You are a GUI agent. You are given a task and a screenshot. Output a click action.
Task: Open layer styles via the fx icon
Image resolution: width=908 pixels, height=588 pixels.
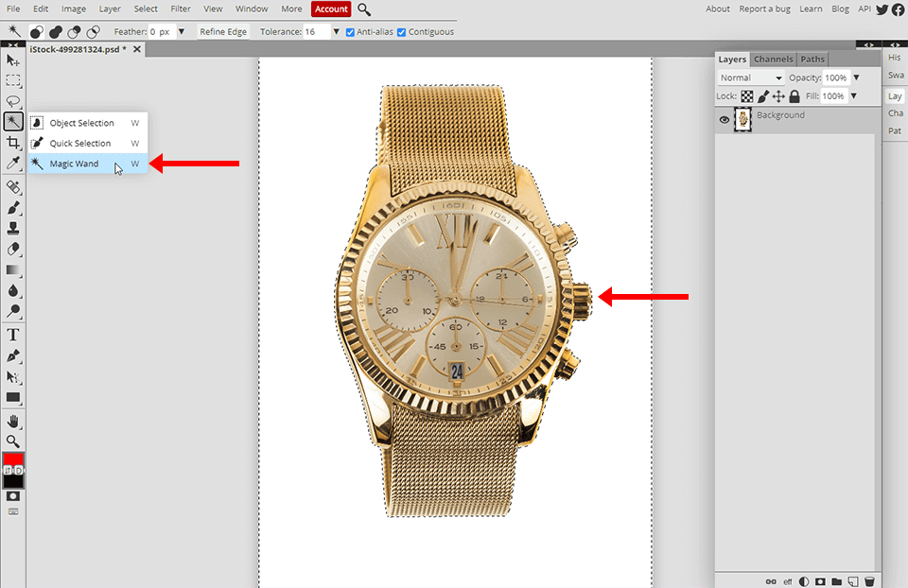786,581
